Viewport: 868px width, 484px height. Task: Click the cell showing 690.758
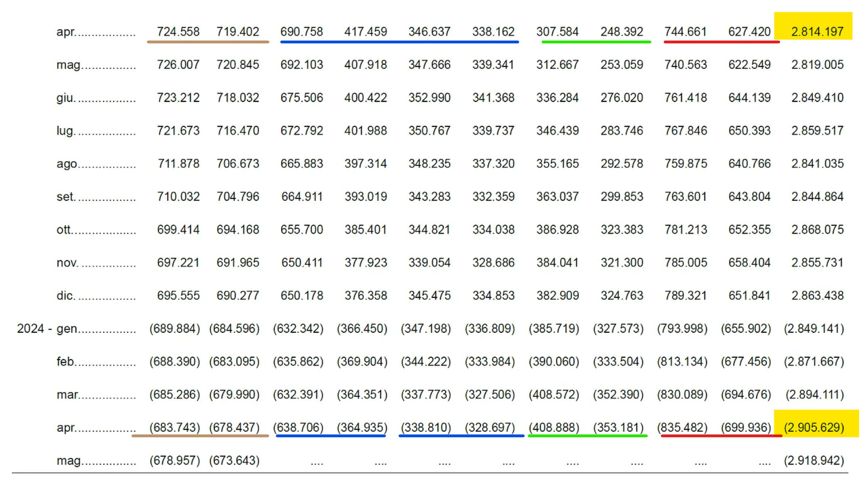[x=302, y=32]
